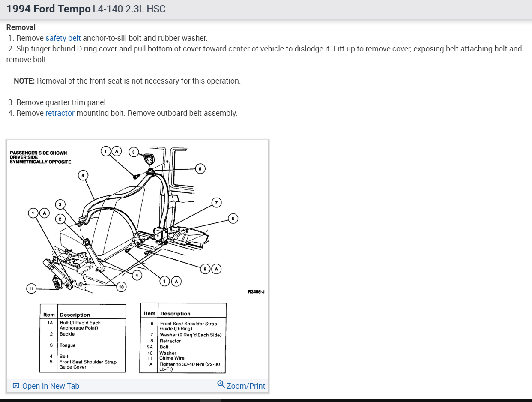
Task: Click the 'Tongue' entry in parts table
Action: 68,345
